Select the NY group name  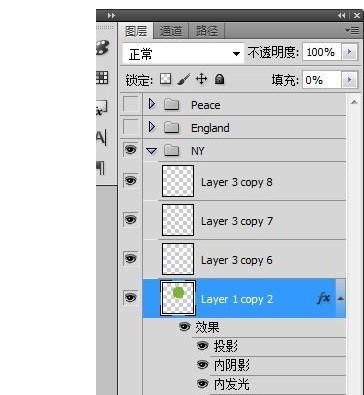click(x=197, y=151)
